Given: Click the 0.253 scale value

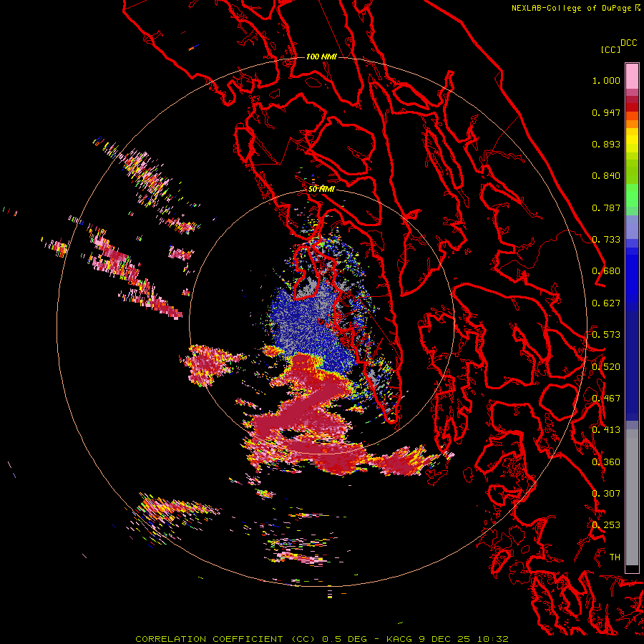Looking at the screenshot, I should pos(606,525).
